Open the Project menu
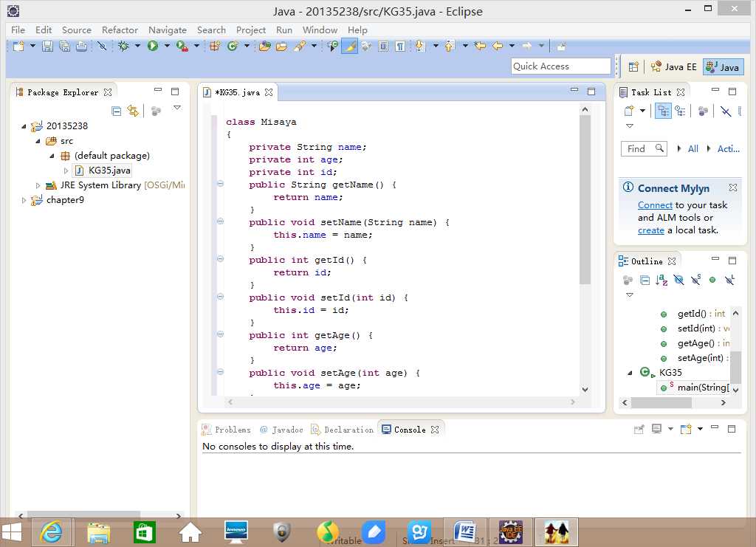Screen dimensions: 756x547 click(251, 30)
